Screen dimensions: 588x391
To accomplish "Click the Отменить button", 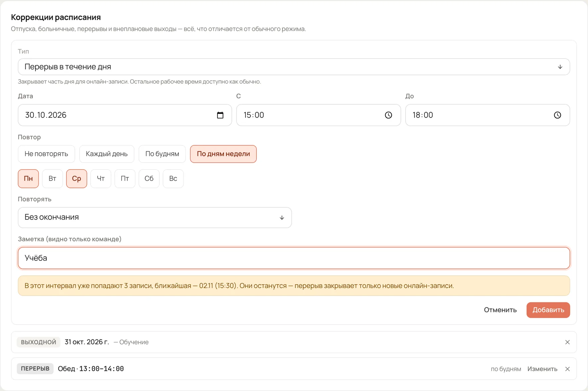I will pos(500,310).
